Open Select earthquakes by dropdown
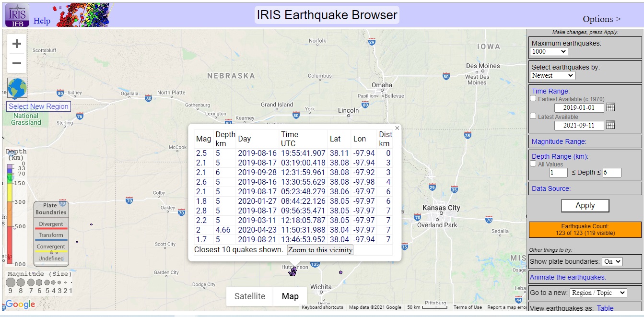 pyautogui.click(x=552, y=75)
